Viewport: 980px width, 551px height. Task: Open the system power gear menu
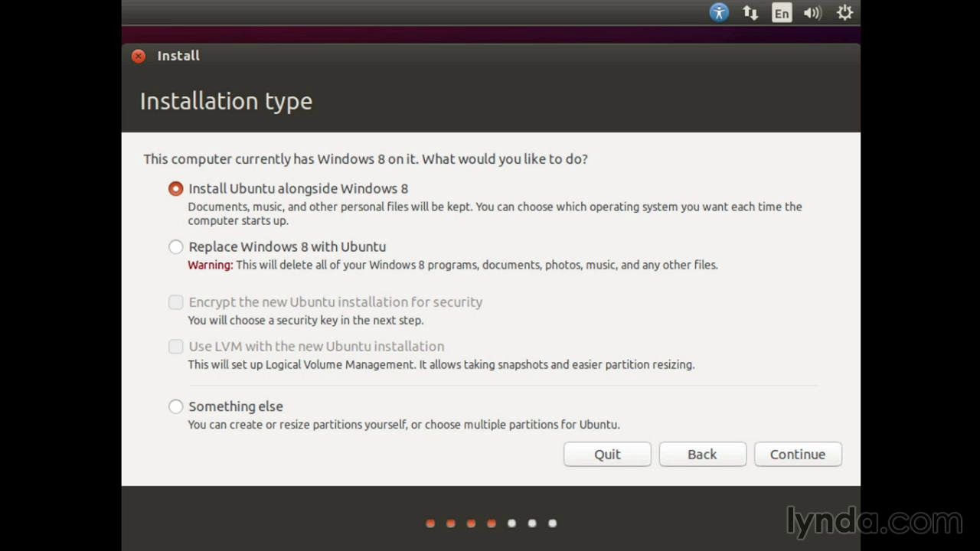[x=844, y=13]
